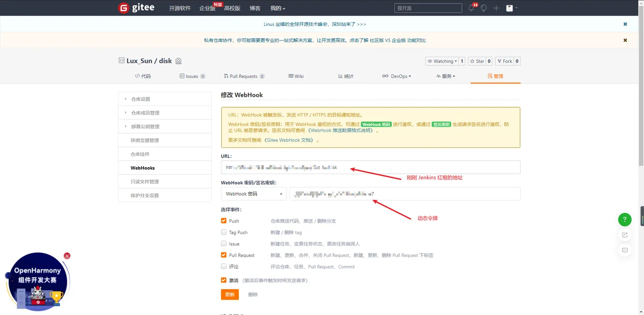Click the Fork count 0
Image resolution: width=644 pixels, height=315 pixels.
517,61
